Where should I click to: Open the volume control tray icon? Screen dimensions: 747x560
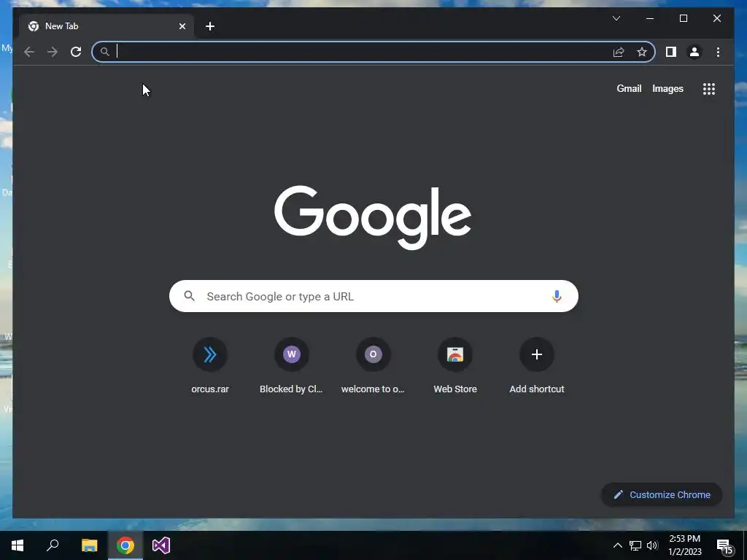(x=652, y=545)
